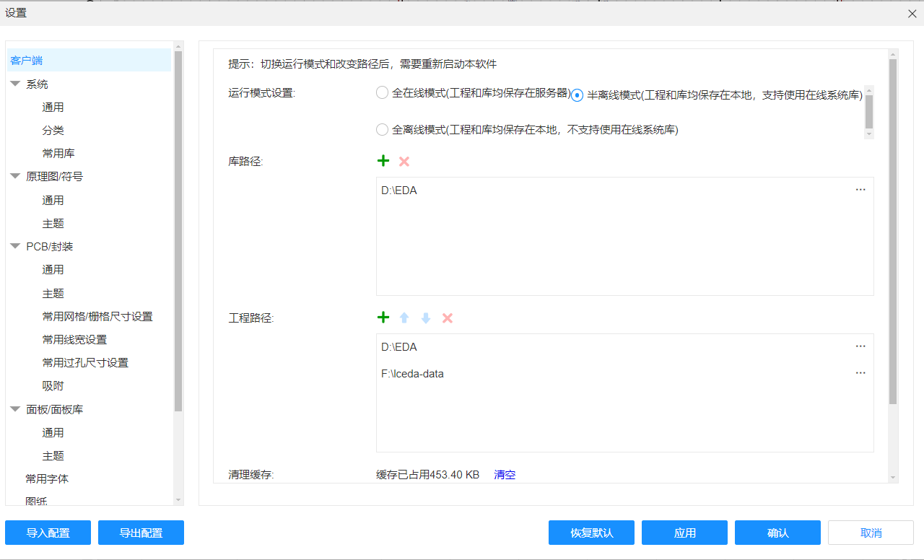The height and width of the screenshot is (560, 924).
Task: Collapse the 原理图/符号 tree section
Action: (15, 176)
